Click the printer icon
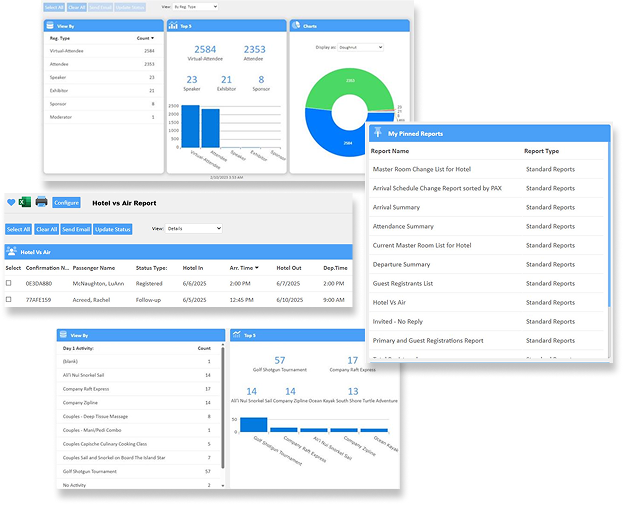The width and height of the screenshot is (624, 505). [41, 202]
